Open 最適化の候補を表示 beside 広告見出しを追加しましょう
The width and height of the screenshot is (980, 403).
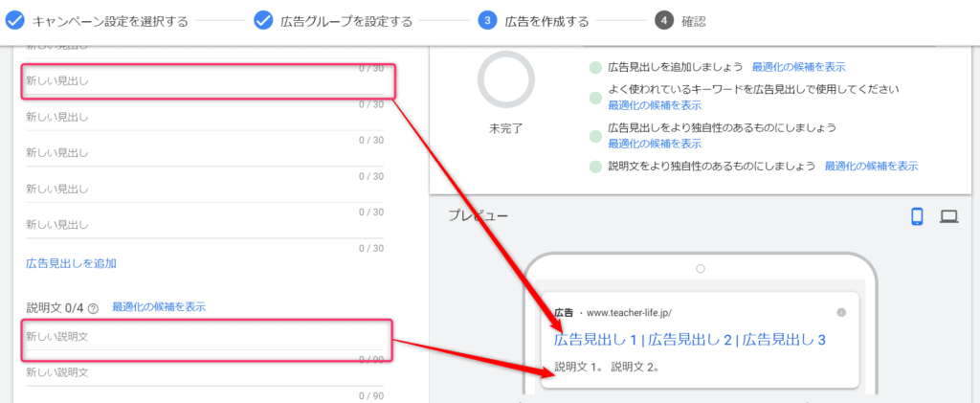click(x=799, y=67)
